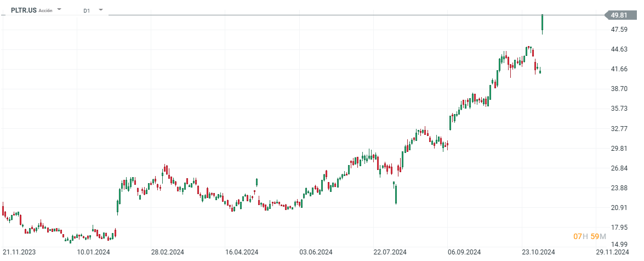Click the 06.09.2024 date label
Screen dimensions: 644x261
pos(465,252)
